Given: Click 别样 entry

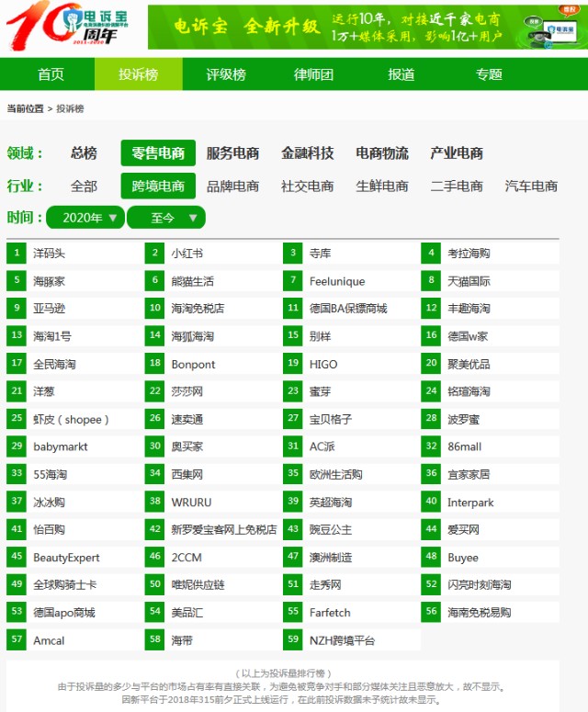Looking at the screenshot, I should 352,336.
